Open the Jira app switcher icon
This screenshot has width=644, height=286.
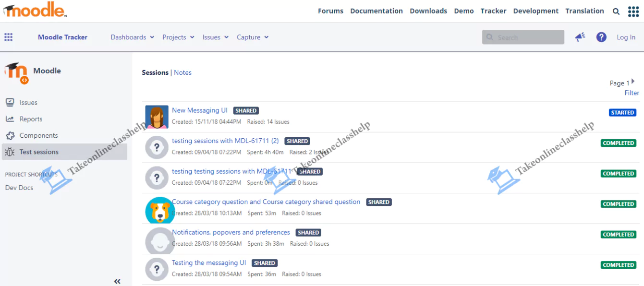pos(9,37)
